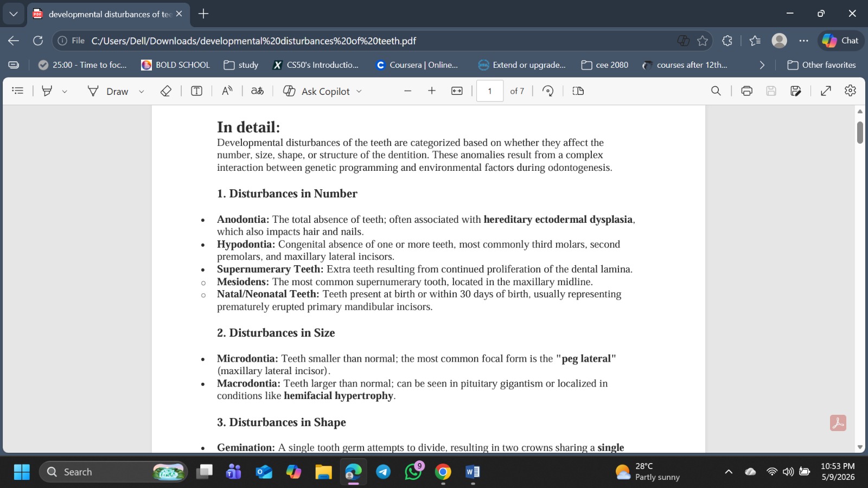868x488 pixels.
Task: Add this page to favorites
Action: pyautogui.click(x=703, y=41)
